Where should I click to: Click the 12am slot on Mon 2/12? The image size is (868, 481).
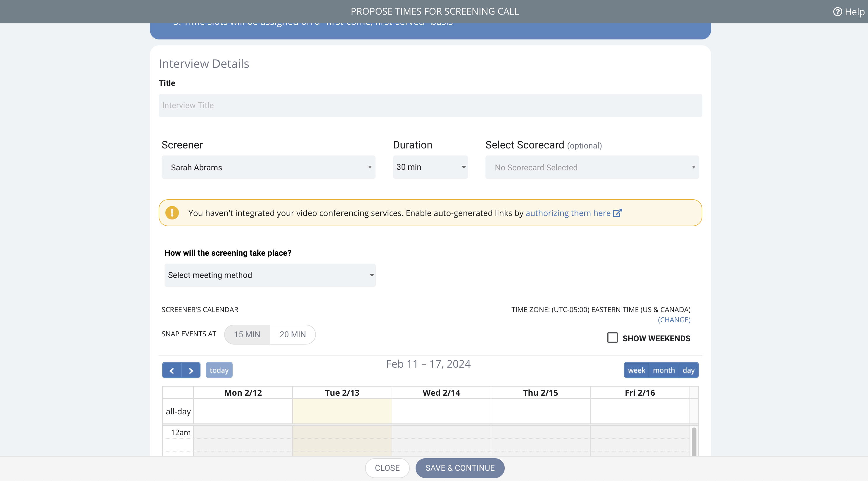point(243,432)
